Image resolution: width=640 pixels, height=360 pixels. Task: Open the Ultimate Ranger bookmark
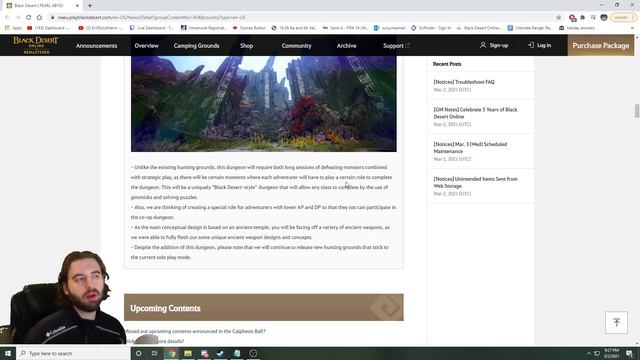pyautogui.click(x=530, y=28)
